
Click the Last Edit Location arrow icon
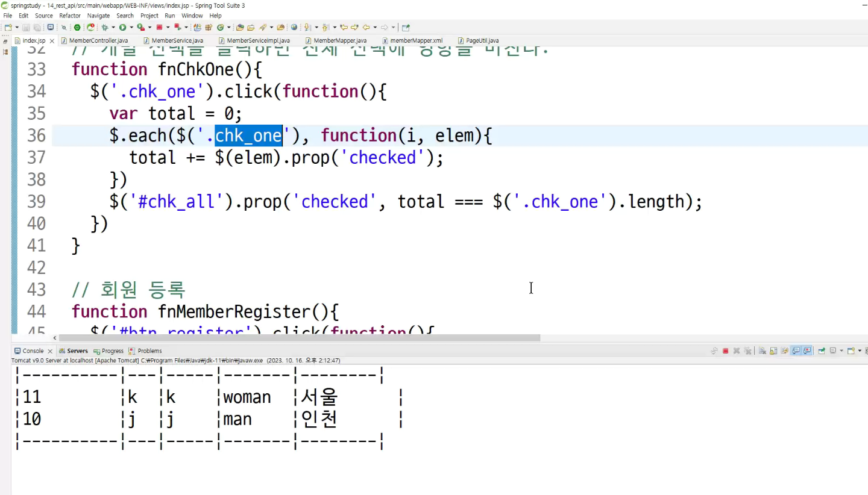click(344, 27)
